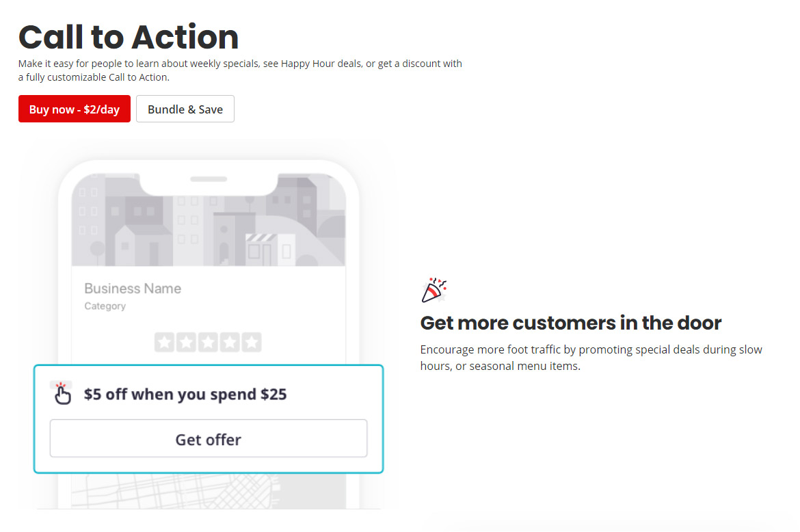This screenshot has height=532, width=800.
Task: Click the Call to Action heading
Action: point(129,37)
